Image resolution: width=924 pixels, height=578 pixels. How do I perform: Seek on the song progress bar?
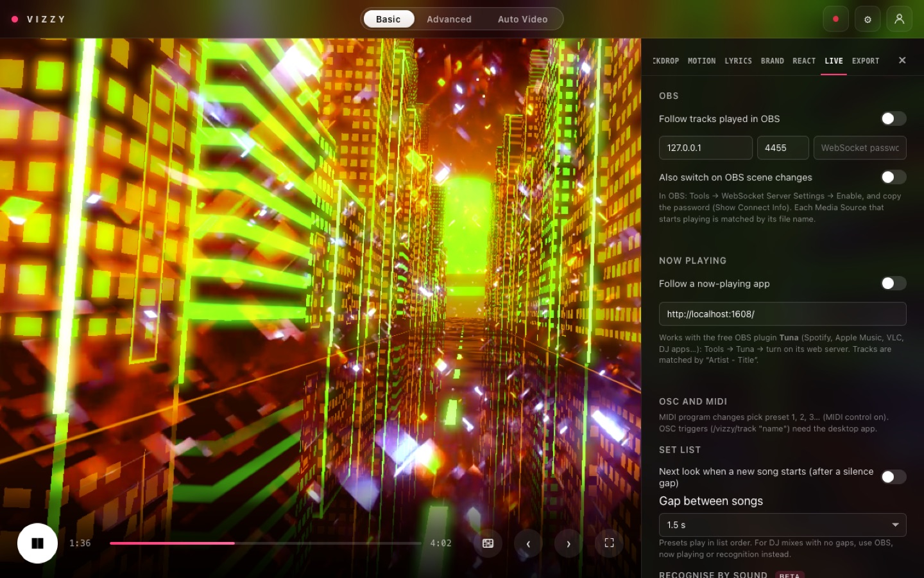click(266, 543)
